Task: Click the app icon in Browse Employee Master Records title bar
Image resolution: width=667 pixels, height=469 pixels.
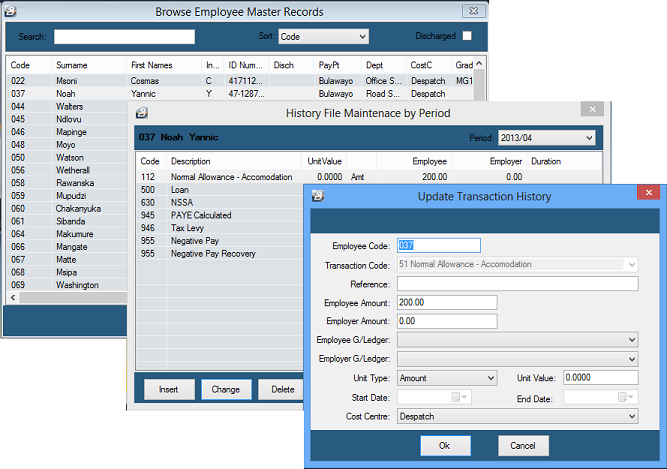Action: click(10, 11)
